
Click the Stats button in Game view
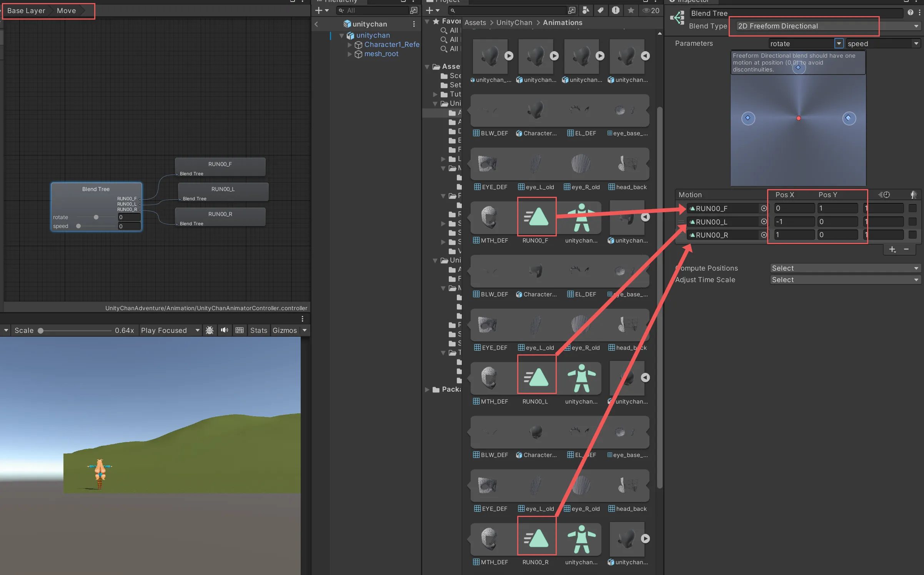[258, 330]
